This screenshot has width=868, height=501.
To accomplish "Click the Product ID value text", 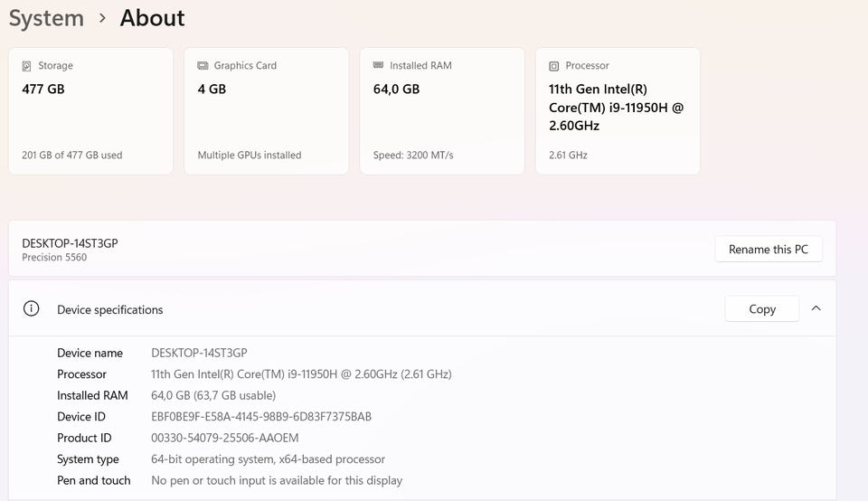I will pos(224,438).
